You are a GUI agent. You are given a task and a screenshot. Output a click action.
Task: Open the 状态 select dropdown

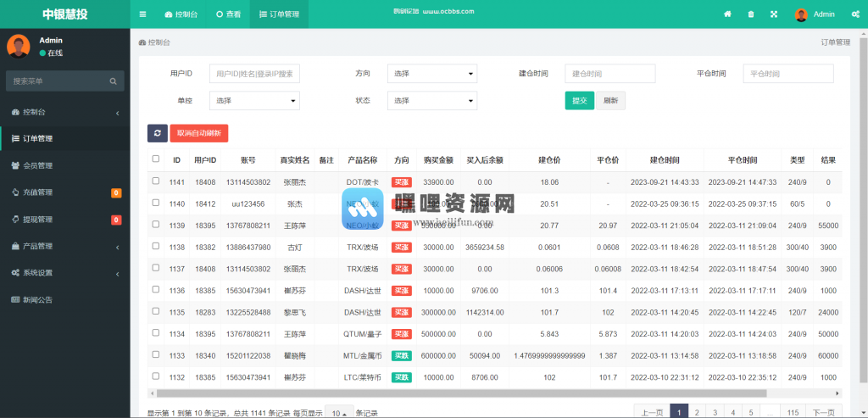(x=432, y=101)
